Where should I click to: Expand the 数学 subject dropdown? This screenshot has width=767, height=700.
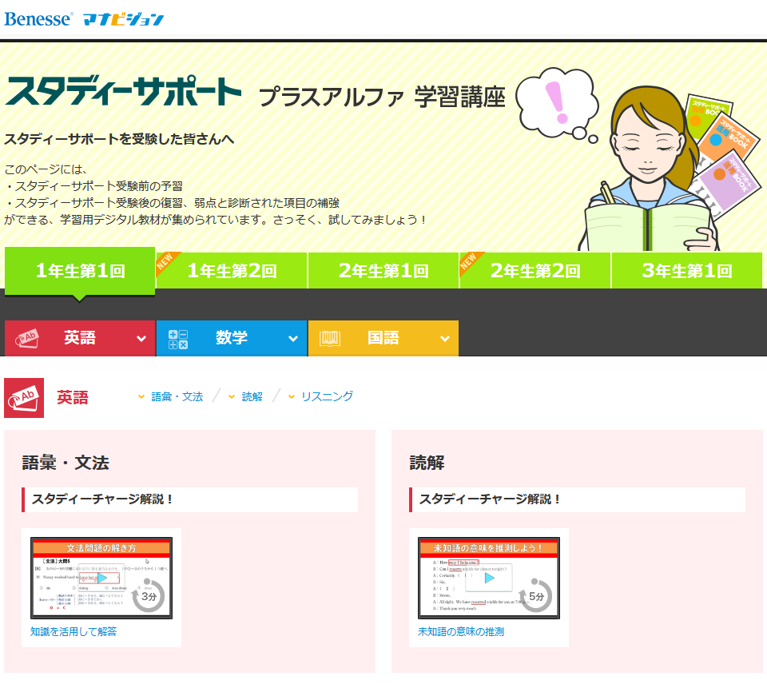pos(232,338)
